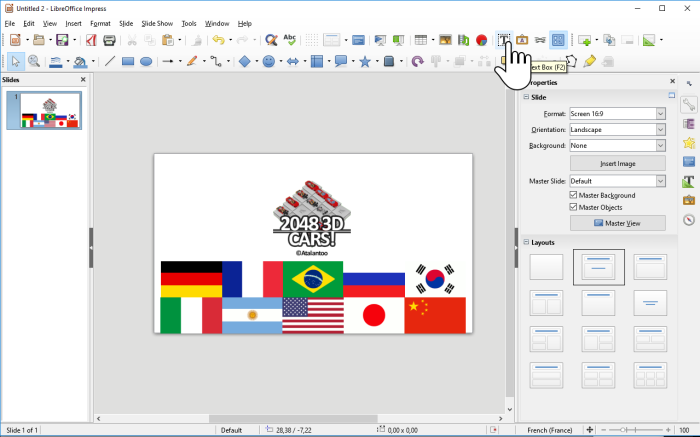Select slide 1 thumbnail in Slides panel

coord(44,110)
